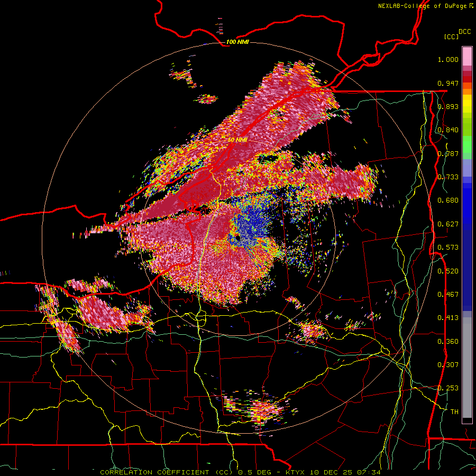Pick the yellow segment of color bar
This screenshot has height=476, width=476.
[x=467, y=104]
